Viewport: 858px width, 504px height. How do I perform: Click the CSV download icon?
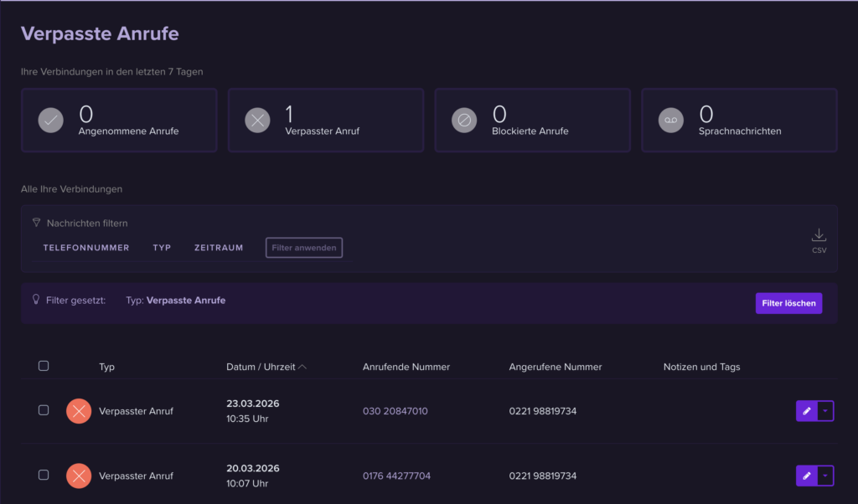click(819, 236)
